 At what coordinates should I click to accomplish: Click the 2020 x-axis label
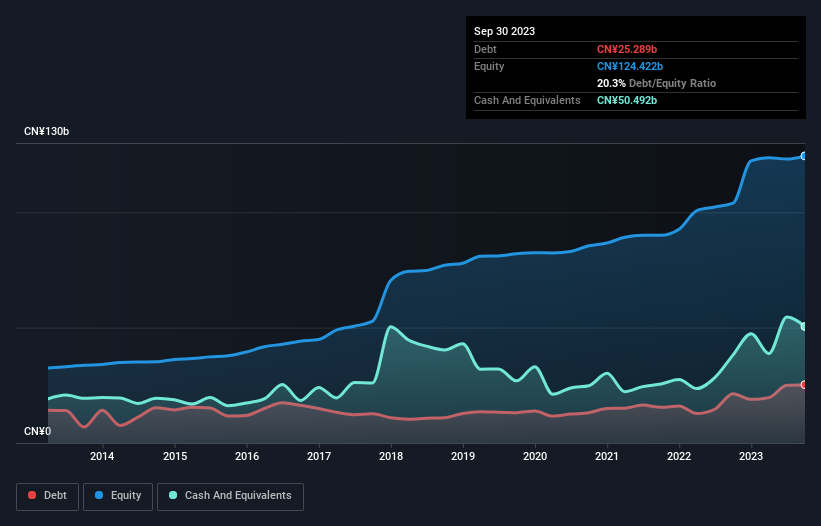click(535, 456)
